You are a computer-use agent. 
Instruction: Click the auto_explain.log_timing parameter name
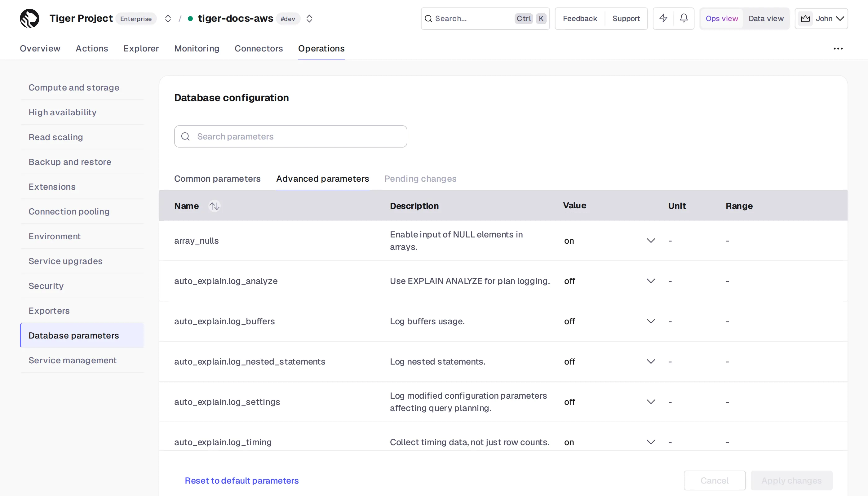[x=223, y=442]
